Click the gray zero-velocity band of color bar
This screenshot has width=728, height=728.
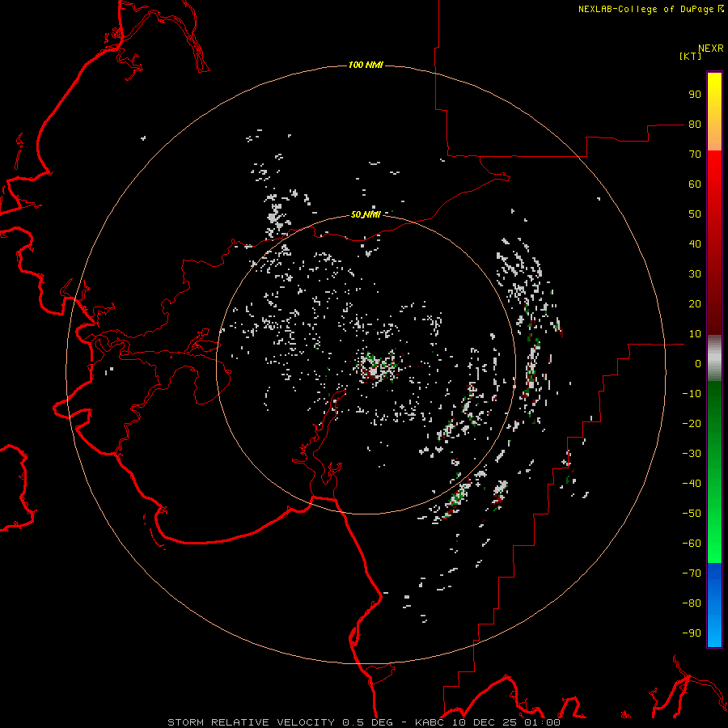click(x=714, y=358)
